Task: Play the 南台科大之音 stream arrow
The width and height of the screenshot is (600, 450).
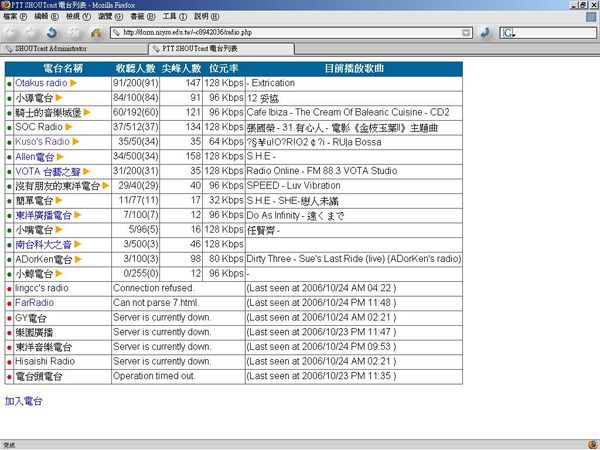Action: (77, 244)
